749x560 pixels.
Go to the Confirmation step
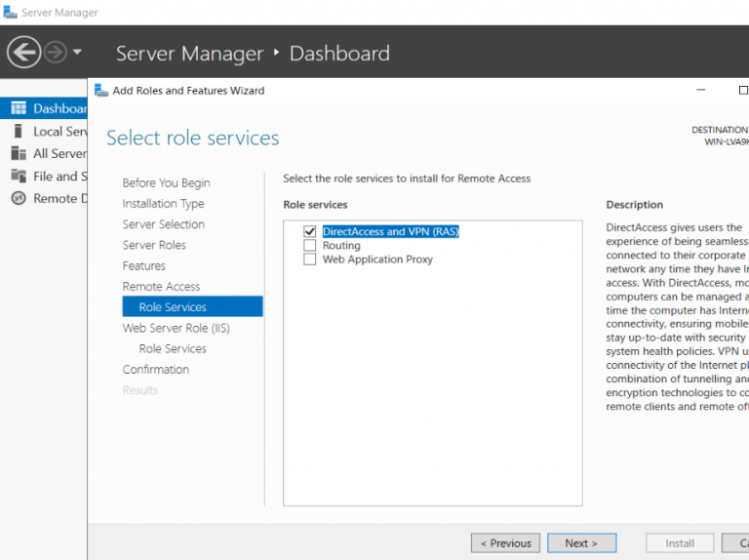[156, 370]
